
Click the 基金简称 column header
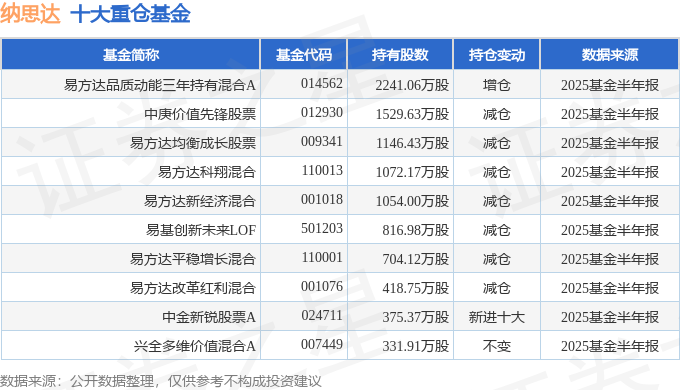[x=131, y=55]
